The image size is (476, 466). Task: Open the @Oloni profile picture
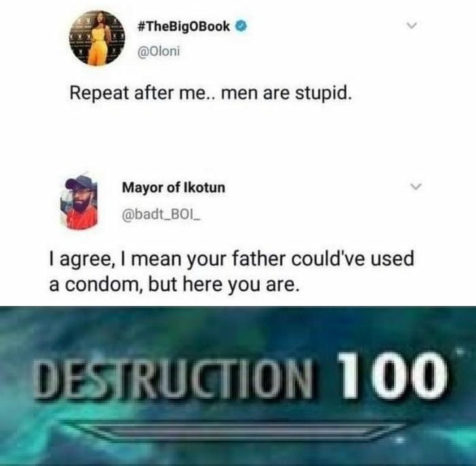(x=97, y=37)
